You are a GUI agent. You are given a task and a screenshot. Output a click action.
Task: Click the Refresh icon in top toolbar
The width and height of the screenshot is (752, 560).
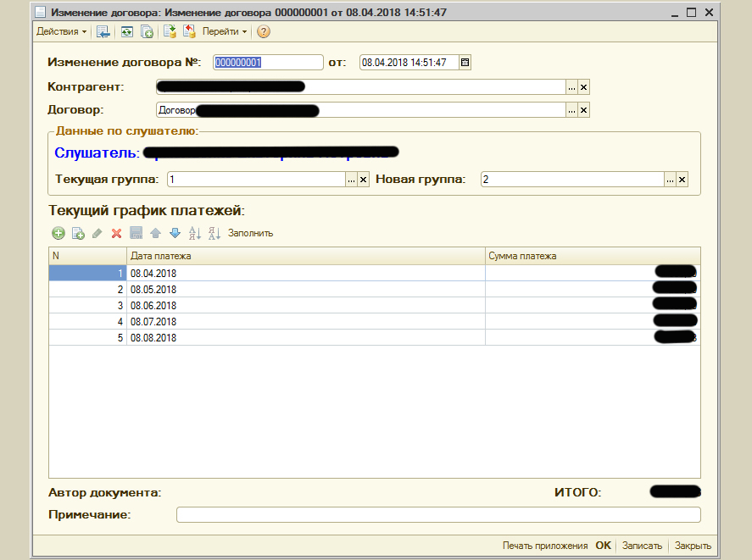126,31
